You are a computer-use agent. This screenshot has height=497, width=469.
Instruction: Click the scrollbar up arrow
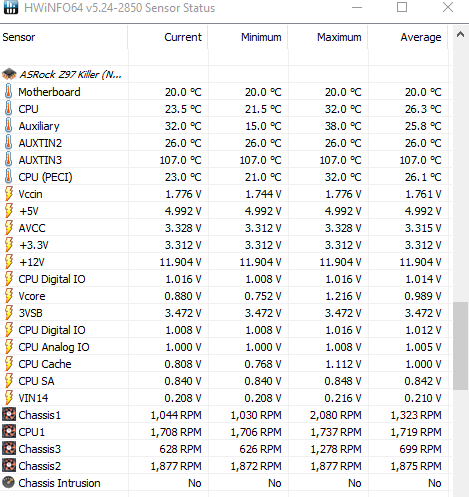[460, 34]
